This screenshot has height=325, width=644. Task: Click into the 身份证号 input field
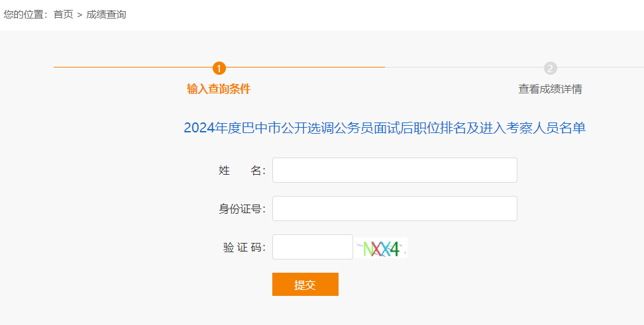coord(394,209)
